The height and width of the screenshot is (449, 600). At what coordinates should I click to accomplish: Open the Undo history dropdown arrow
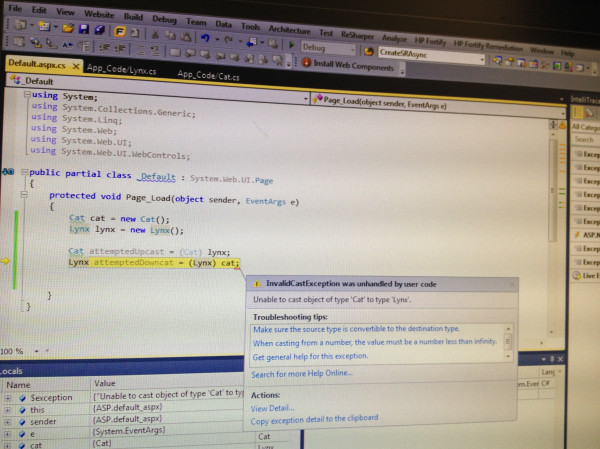coord(217,39)
